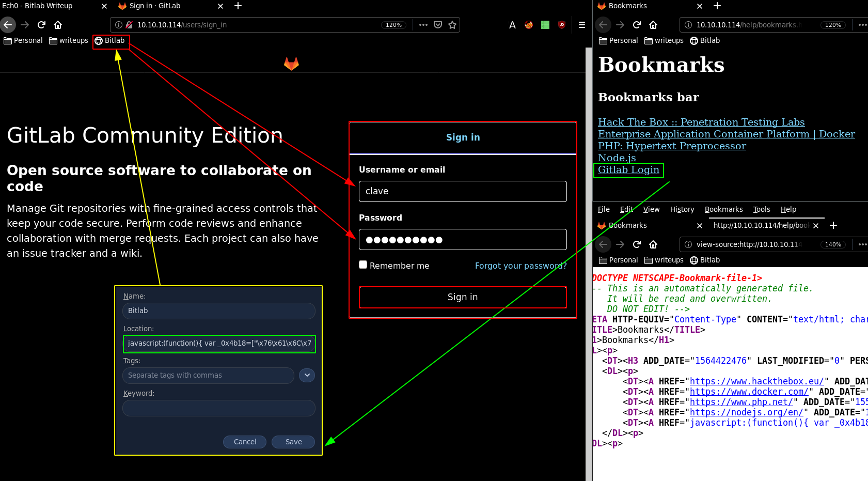Focus the Password field

463,240
